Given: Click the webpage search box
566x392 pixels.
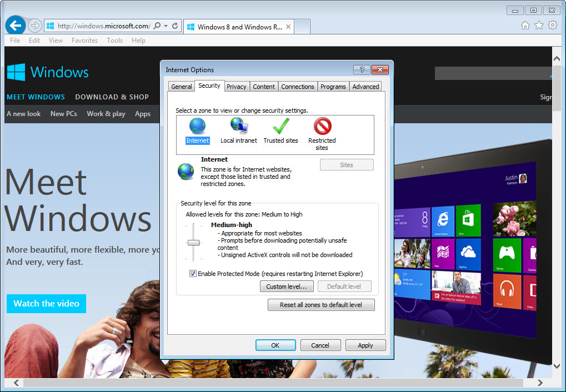Looking at the screenshot, I should click(x=493, y=73).
